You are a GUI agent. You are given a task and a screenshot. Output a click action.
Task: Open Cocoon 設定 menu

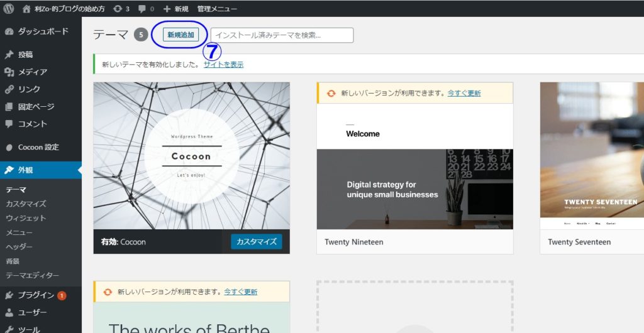38,148
